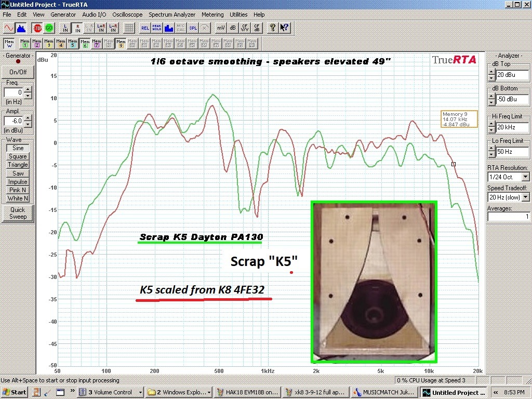The width and height of the screenshot is (532, 399).
Task: Decrease the generator Ampl. value
Action: [28, 124]
